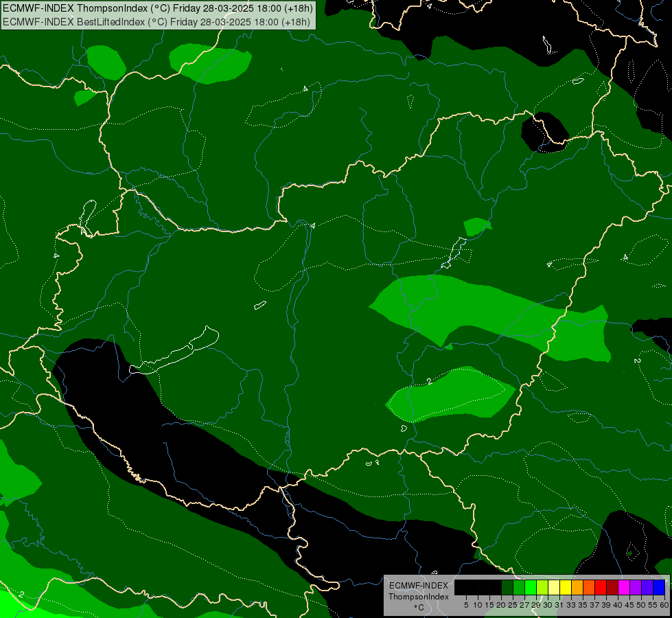This screenshot has width=672, height=618.
Task: Click the legend tick label 40
Action: (x=618, y=605)
